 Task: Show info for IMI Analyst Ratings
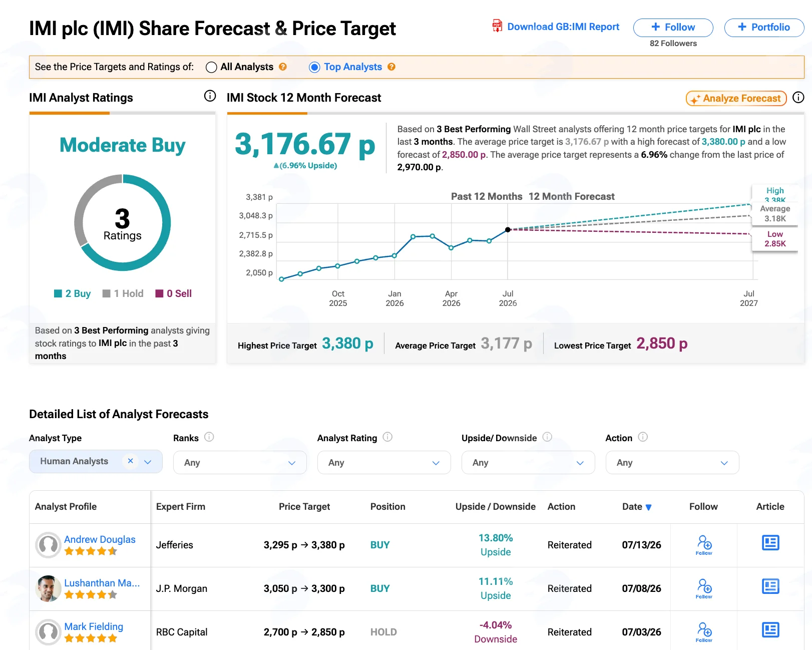pos(210,96)
